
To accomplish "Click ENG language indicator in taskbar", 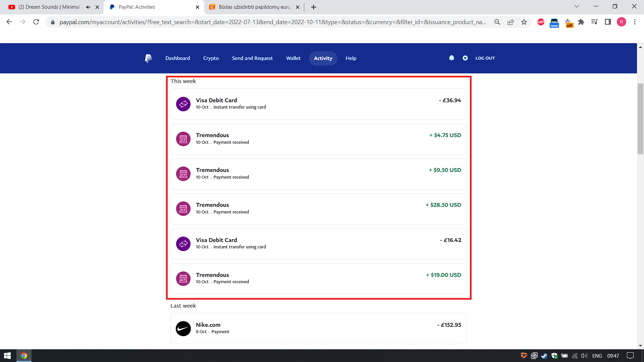I will (597, 356).
